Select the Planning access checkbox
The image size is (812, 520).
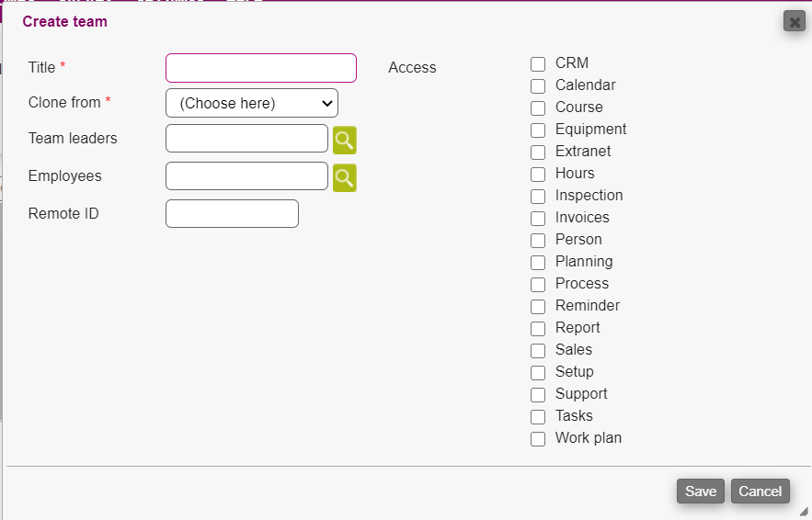point(538,263)
